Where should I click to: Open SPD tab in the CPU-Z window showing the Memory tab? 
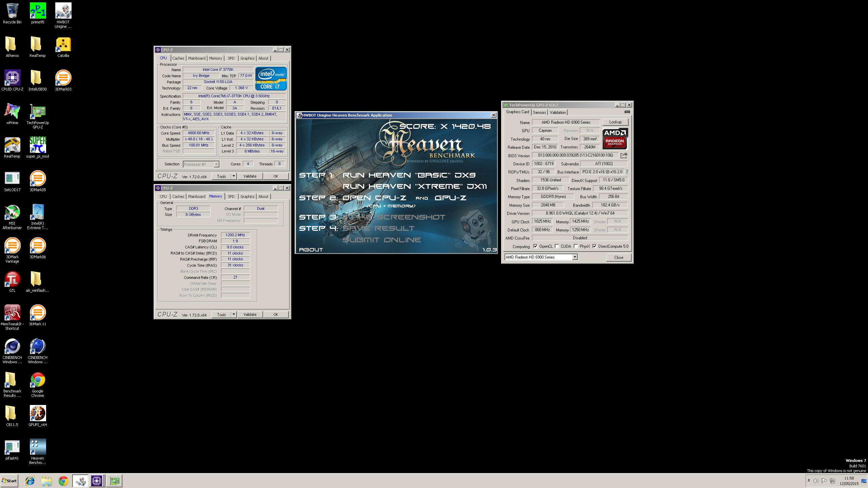[x=231, y=197]
